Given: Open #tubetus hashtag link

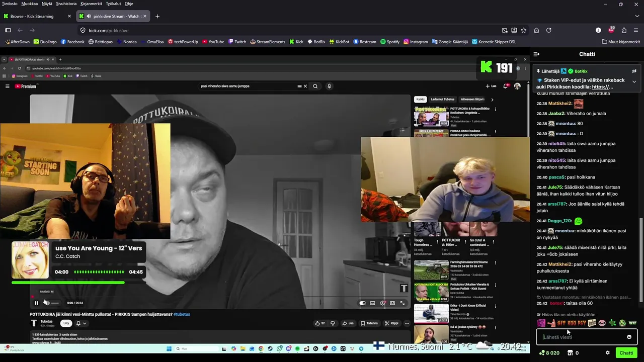Looking at the screenshot, I should tap(182, 314).
